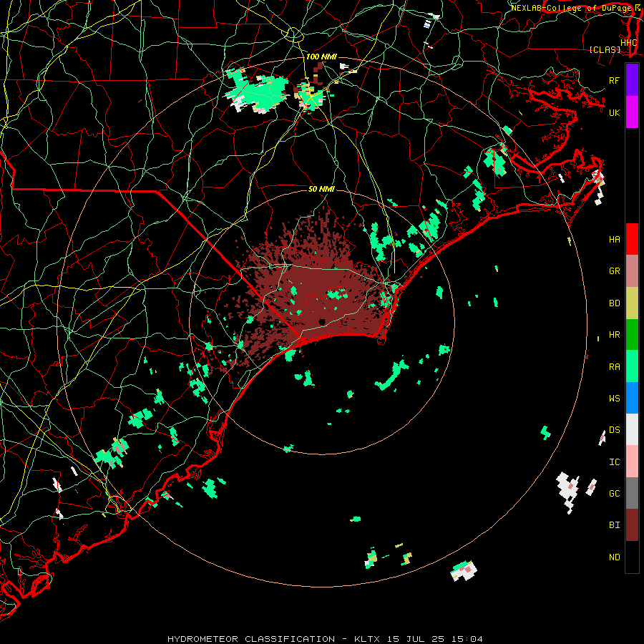
Task: Click the blue WS wet snow swatch
Action: tap(632, 398)
